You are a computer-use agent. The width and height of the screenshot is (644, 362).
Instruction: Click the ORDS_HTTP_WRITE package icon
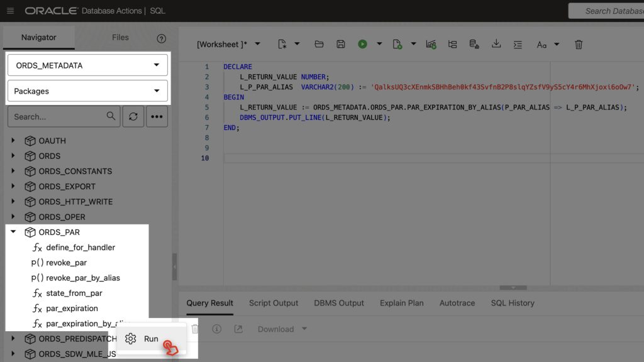(x=30, y=202)
